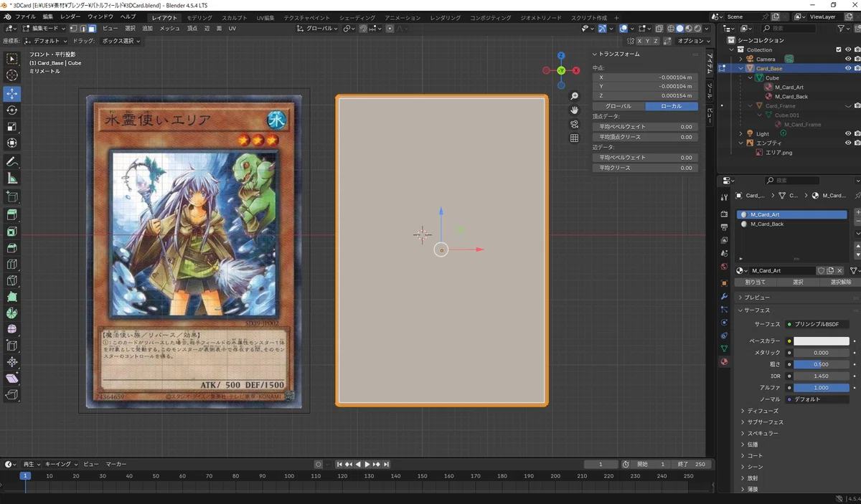Switch to solid viewport shading

coord(679,29)
